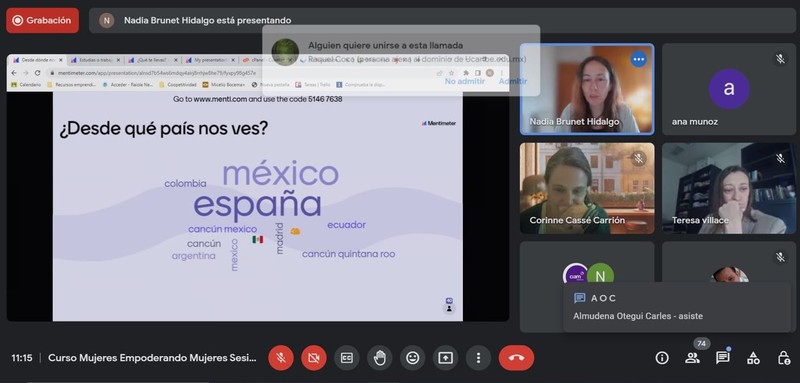800x383 pixels.
Task: Show the participants list with 74 badge
Action: (x=692, y=358)
